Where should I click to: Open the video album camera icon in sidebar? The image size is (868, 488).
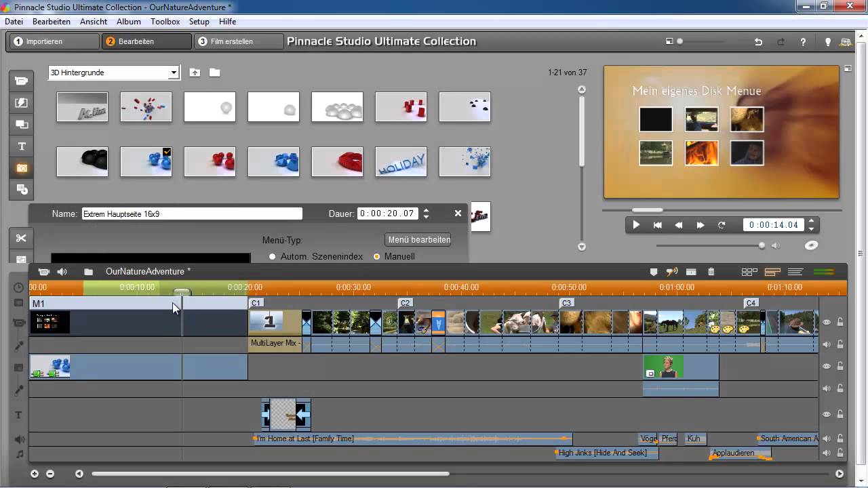(21, 81)
